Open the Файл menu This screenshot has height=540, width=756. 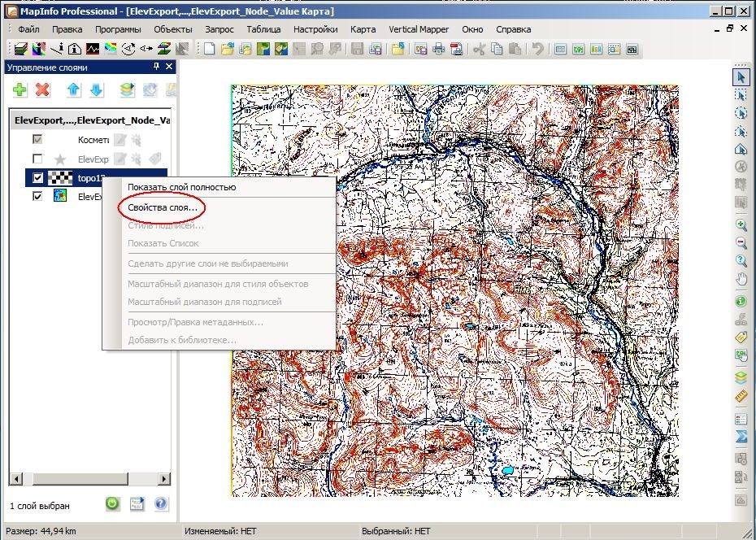coord(28,29)
